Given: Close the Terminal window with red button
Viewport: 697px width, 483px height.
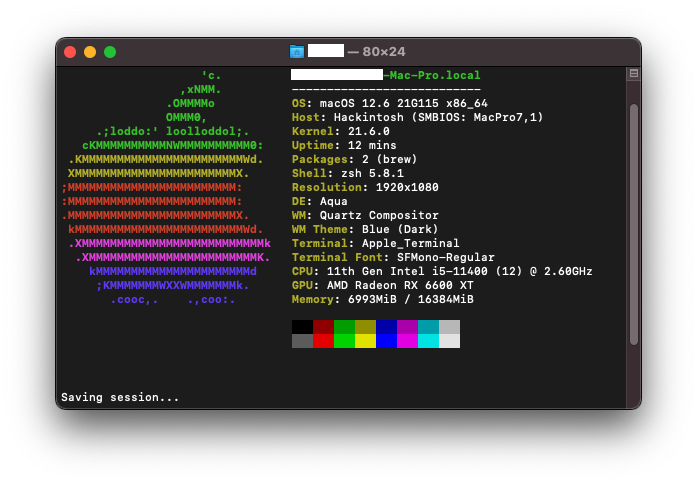Looking at the screenshot, I should tap(70, 52).
